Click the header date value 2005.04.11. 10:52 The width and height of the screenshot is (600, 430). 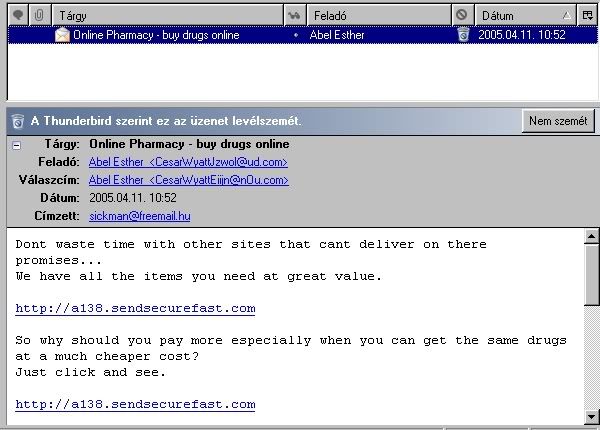click(133, 198)
